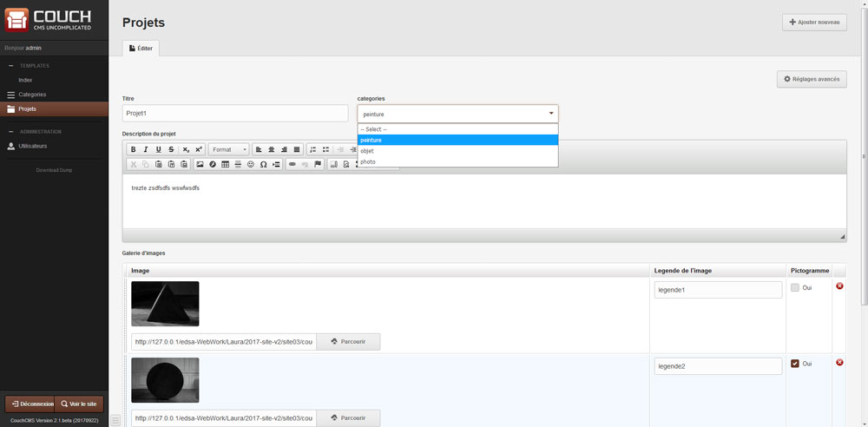The image size is (868, 427).
Task: Select 'peinture' in the categories list
Action: (457, 140)
